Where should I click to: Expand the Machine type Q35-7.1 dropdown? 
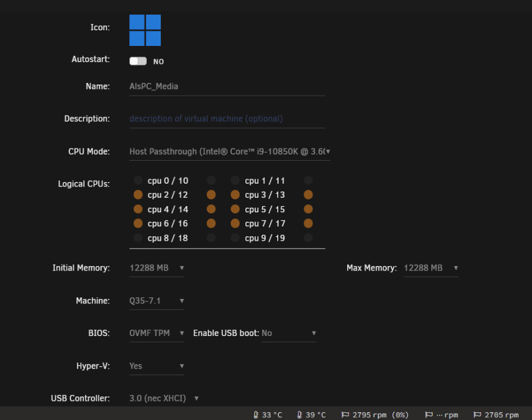(157, 301)
